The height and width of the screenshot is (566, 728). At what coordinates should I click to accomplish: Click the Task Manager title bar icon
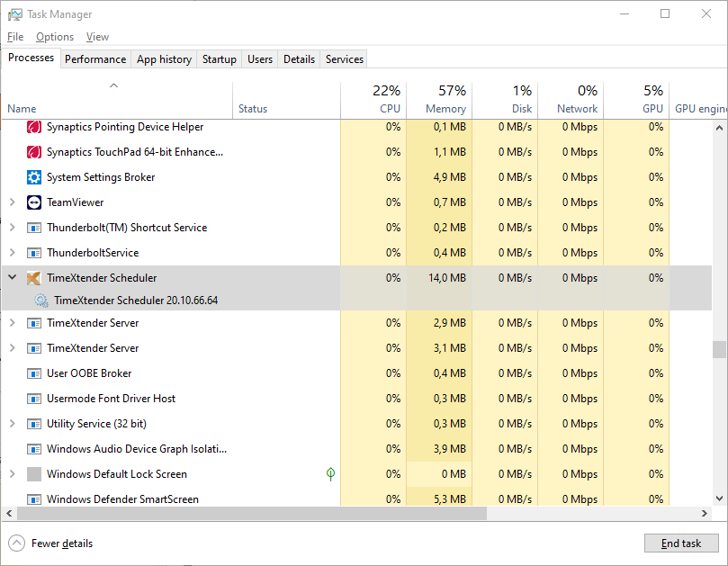click(15, 14)
